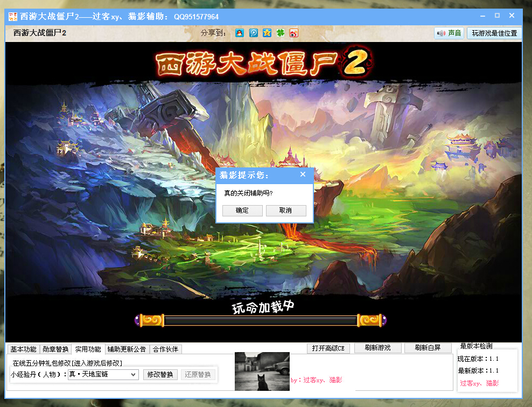The image size is (532, 407).
Task: Toggle the 声音 sound button
Action: coord(449,33)
